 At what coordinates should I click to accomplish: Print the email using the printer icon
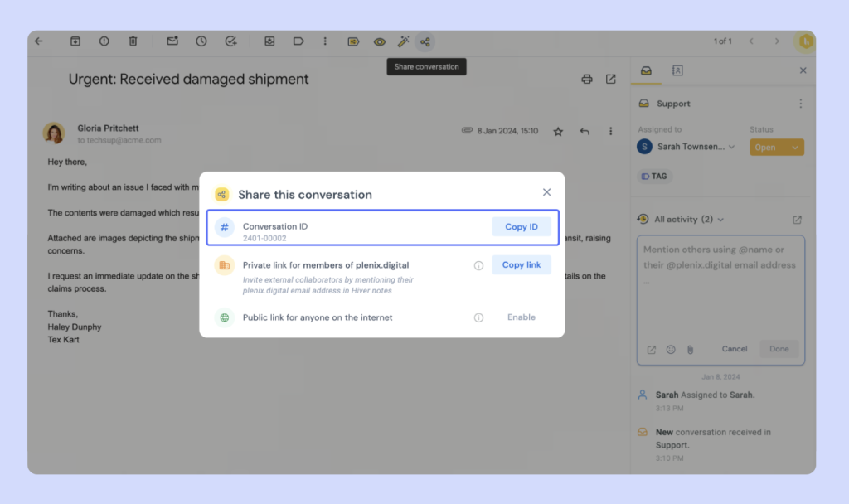coord(587,79)
